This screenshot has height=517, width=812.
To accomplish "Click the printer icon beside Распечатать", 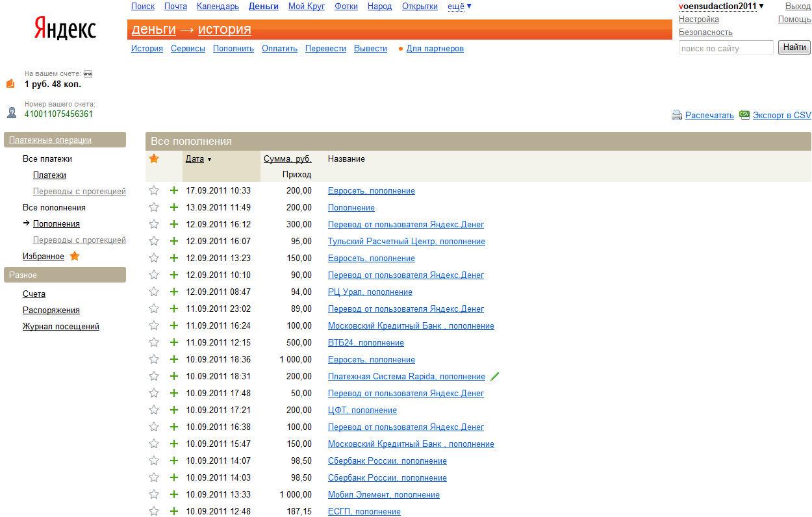I will pos(677,115).
